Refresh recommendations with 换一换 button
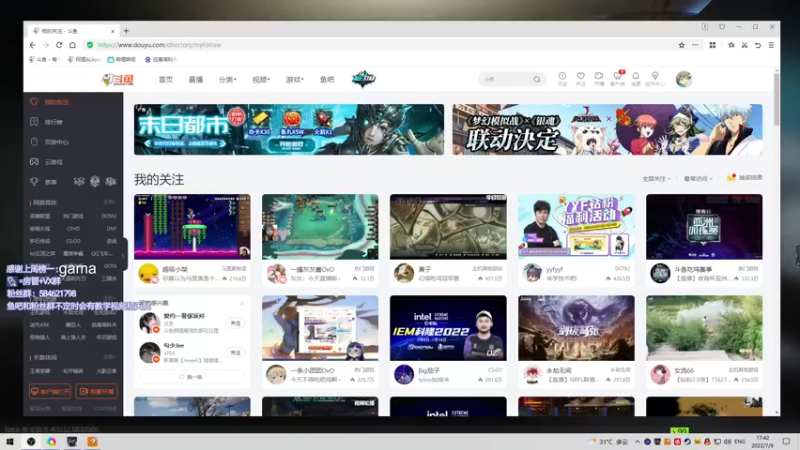The width and height of the screenshot is (800, 450). (x=192, y=377)
